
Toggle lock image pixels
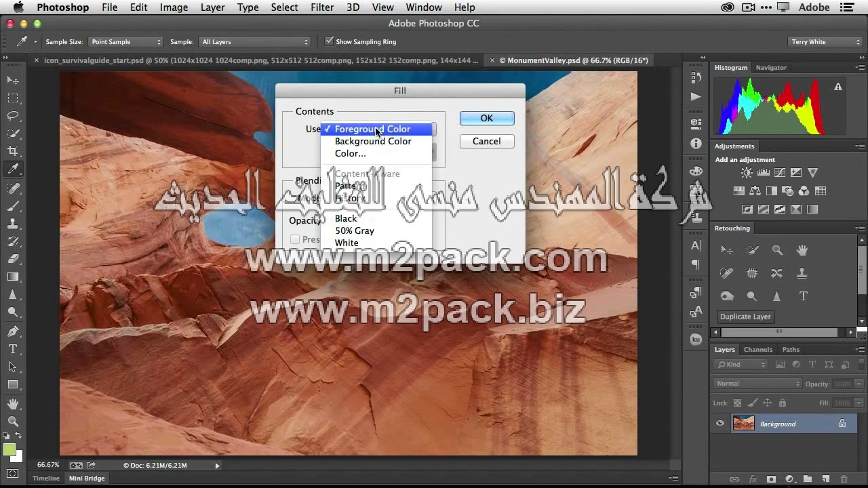click(x=753, y=403)
